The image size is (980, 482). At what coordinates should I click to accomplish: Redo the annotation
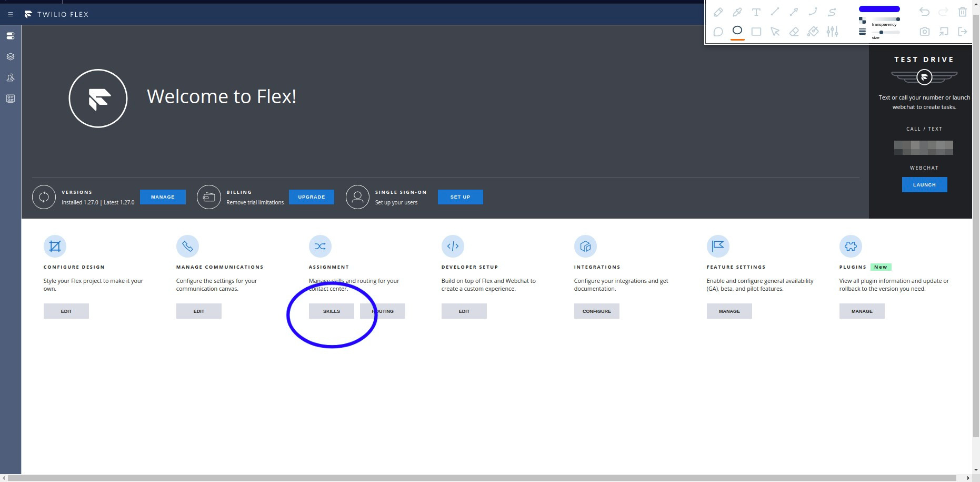[x=944, y=12]
